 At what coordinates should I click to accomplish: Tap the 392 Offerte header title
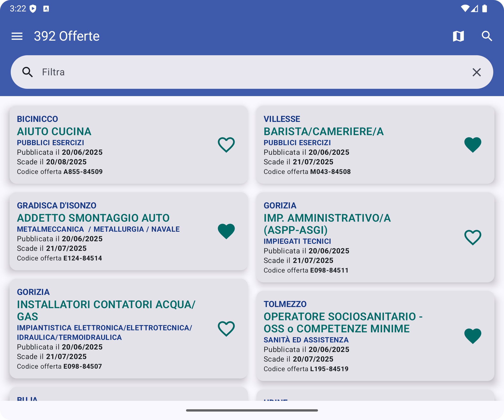[x=67, y=36]
